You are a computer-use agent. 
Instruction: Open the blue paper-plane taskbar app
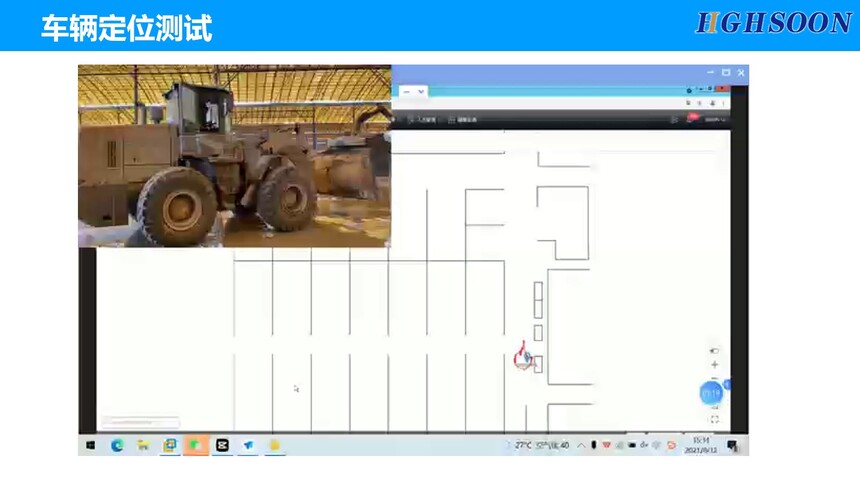click(x=247, y=445)
